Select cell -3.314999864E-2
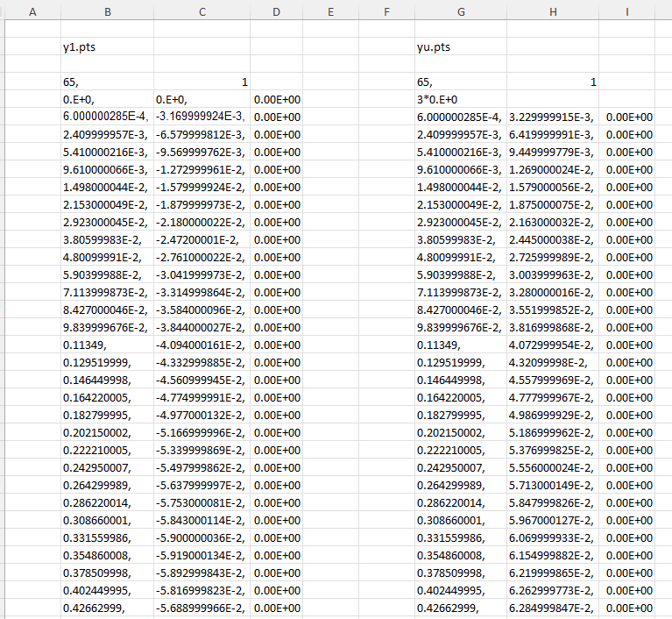The height and width of the screenshot is (619, 672). point(202,292)
